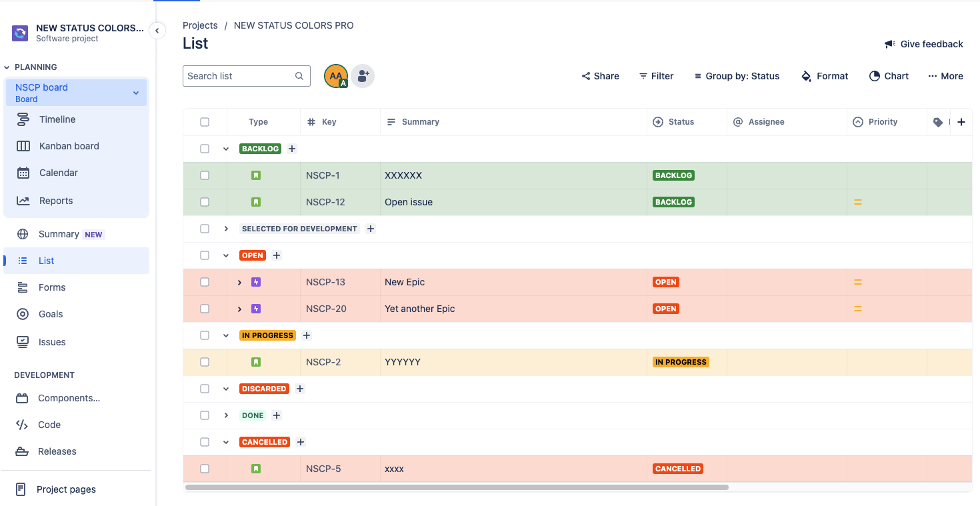Viewport: 980px width, 506px height.
Task: Open the Chart view icon
Action: pos(875,76)
